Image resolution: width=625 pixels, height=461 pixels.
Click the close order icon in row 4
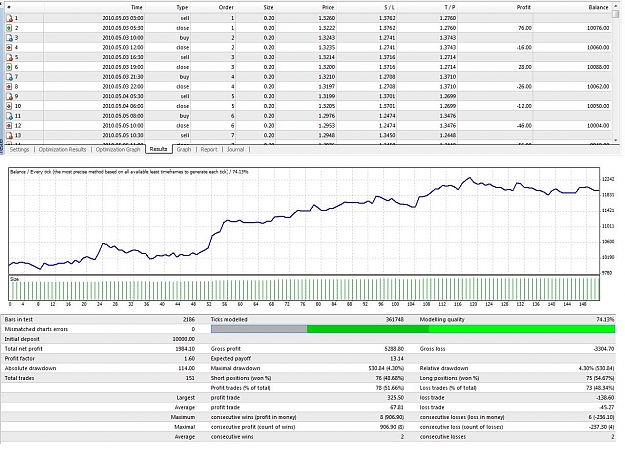10,47
